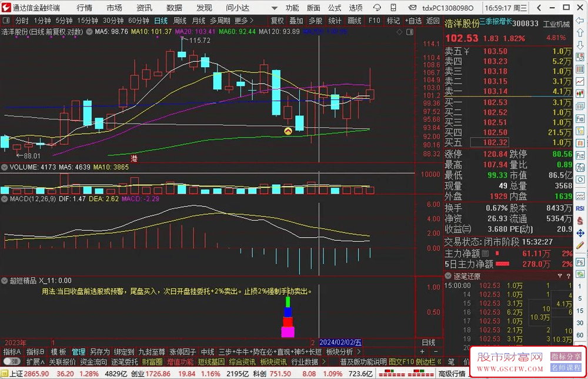Expand the 逐笔还原 panel dropdown

coord(447,276)
